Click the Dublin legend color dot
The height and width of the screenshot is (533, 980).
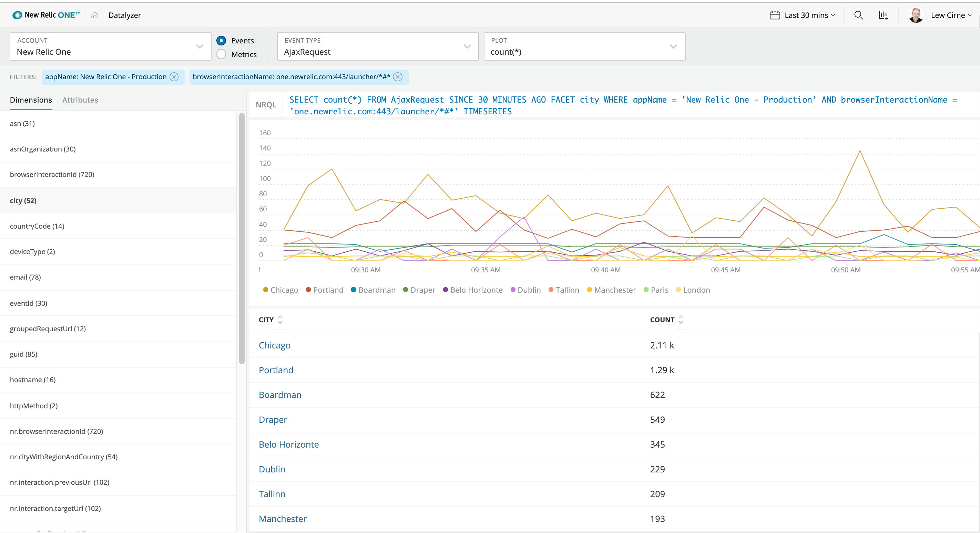513,290
